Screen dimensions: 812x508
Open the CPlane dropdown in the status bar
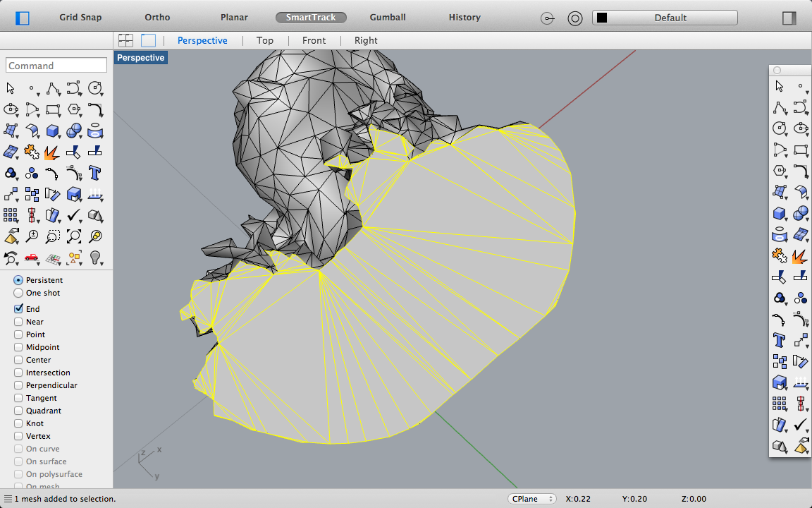tap(531, 499)
